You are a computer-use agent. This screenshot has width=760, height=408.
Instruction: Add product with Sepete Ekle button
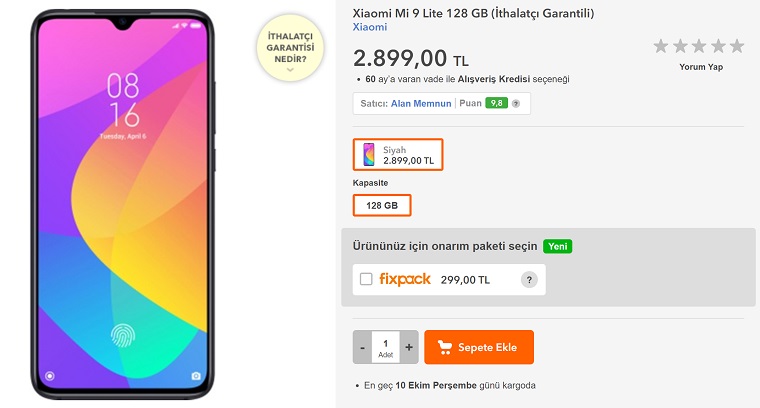click(x=479, y=347)
